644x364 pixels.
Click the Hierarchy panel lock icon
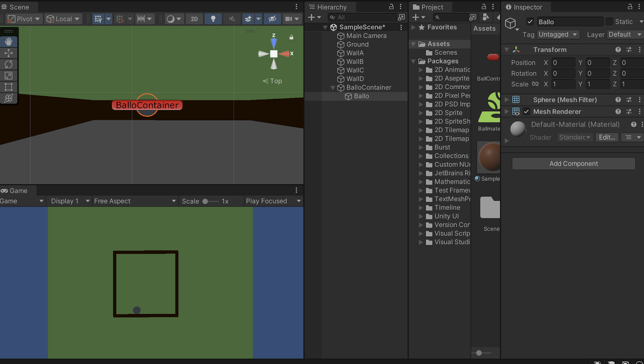(x=391, y=7)
